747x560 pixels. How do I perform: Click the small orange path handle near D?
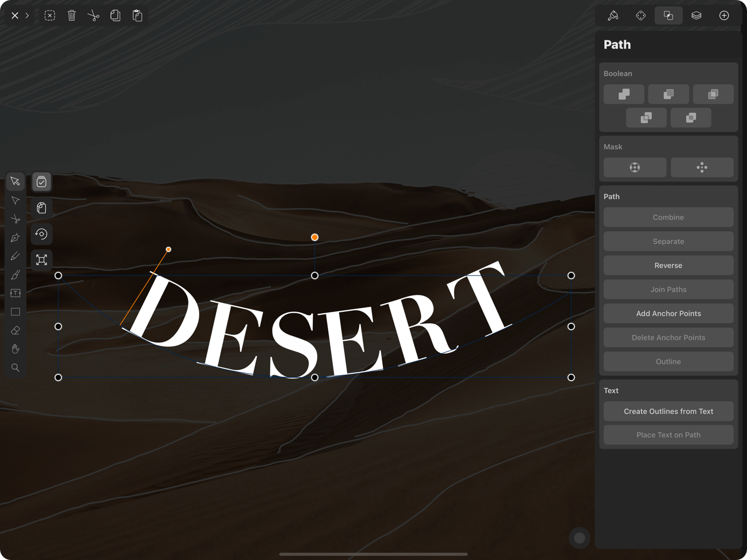coord(168,249)
